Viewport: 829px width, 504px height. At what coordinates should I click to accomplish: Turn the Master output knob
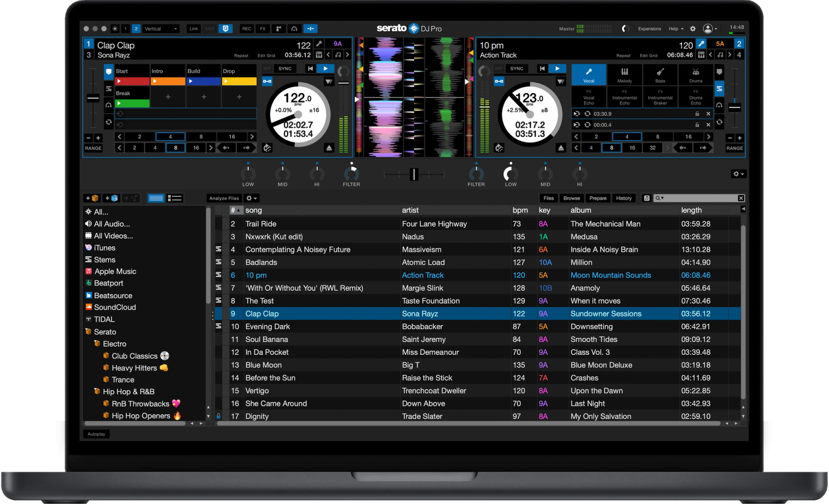625,29
